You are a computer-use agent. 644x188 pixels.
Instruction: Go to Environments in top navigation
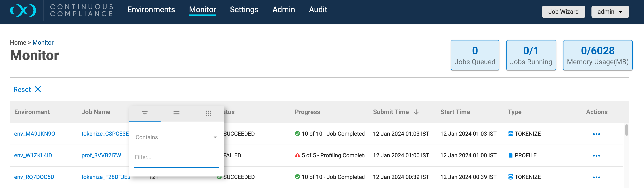(151, 10)
